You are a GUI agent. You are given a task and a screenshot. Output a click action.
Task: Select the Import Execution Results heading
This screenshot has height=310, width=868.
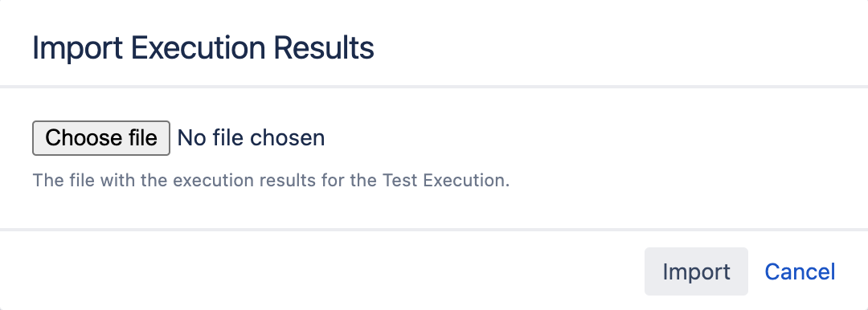(x=203, y=48)
